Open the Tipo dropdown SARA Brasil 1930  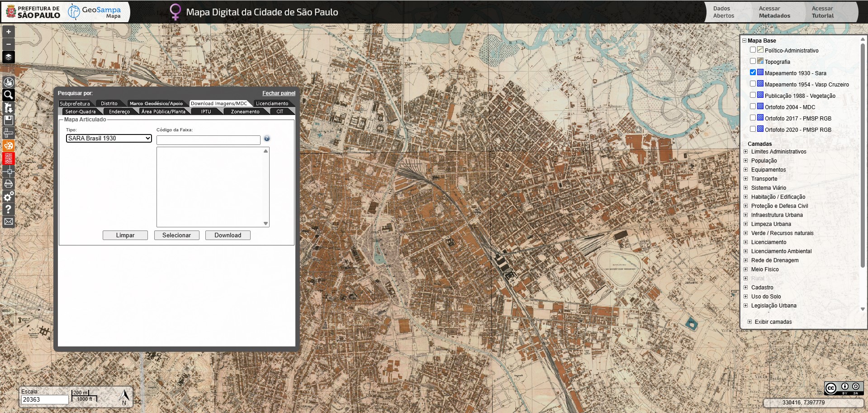click(x=109, y=139)
